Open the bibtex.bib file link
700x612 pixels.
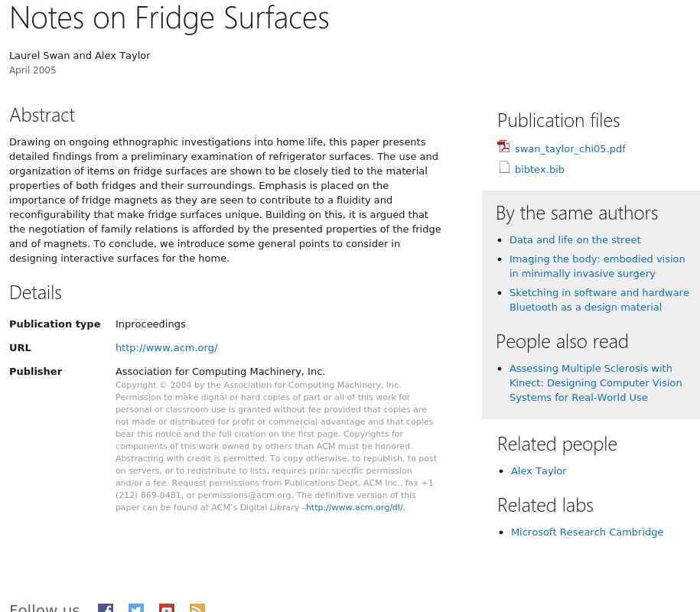tap(539, 170)
